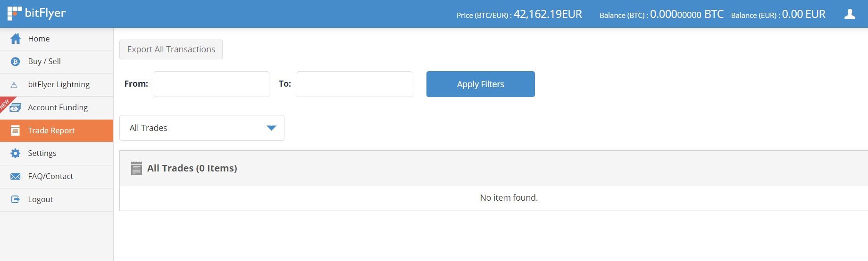
Task: Focus the From date field
Action: tap(211, 84)
